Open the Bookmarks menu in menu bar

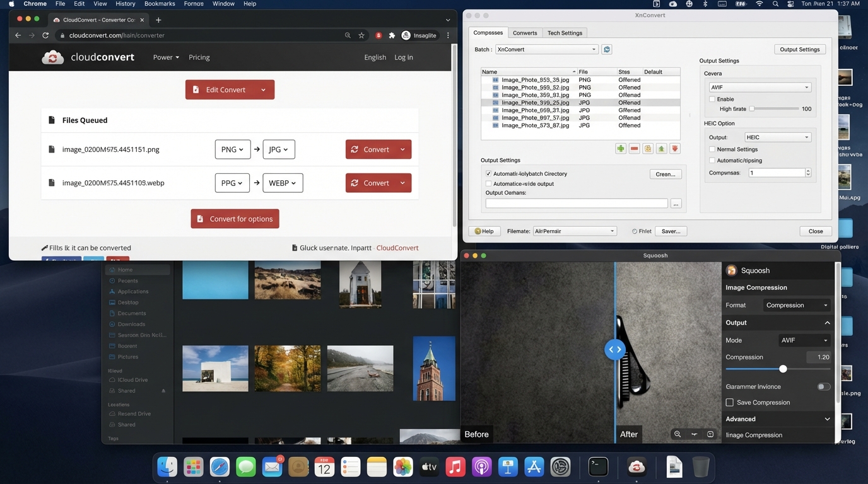[160, 4]
